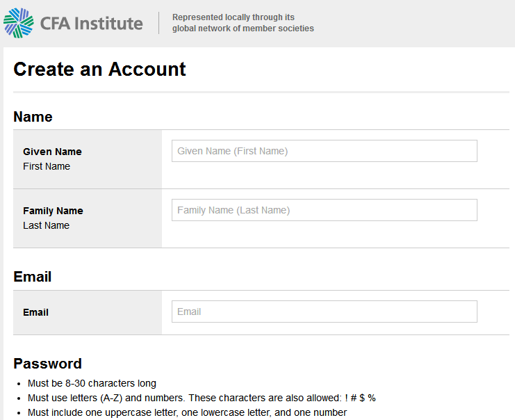Click empty space below Given Name input

[x=335, y=175]
